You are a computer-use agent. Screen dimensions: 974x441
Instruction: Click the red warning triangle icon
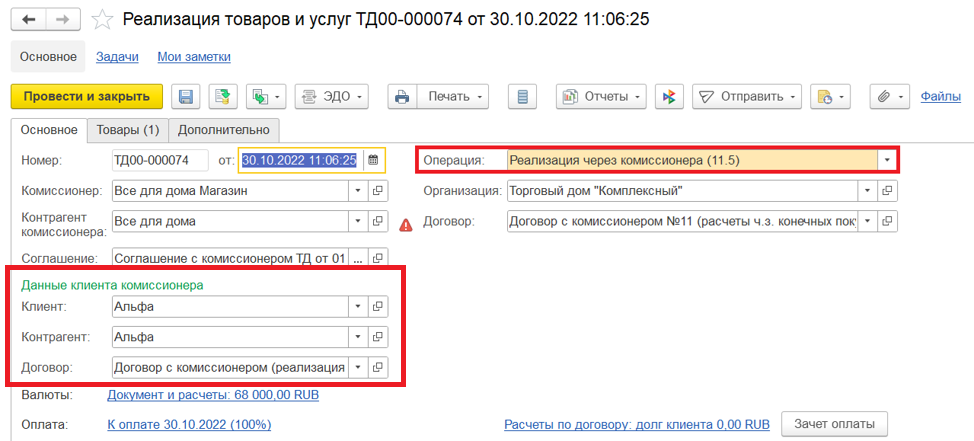pyautogui.click(x=406, y=225)
